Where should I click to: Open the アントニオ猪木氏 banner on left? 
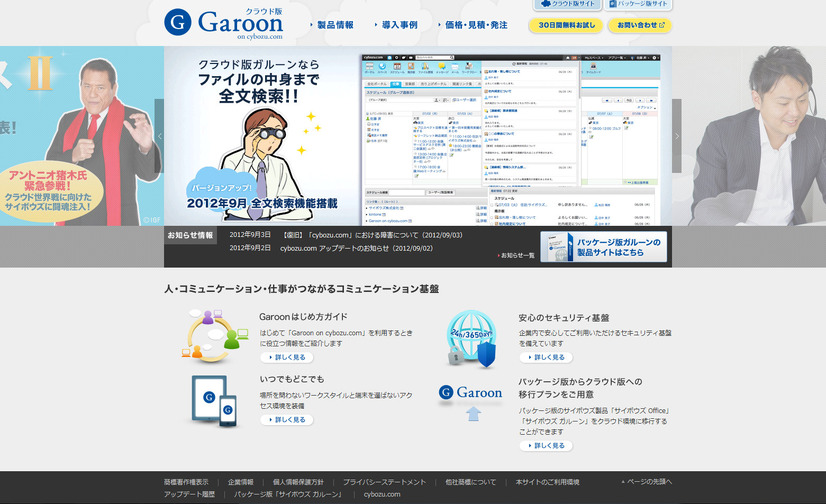pos(82,136)
